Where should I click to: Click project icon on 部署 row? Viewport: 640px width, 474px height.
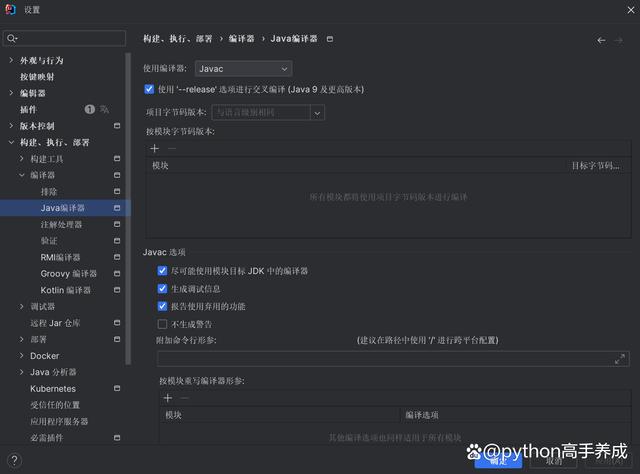(117, 339)
